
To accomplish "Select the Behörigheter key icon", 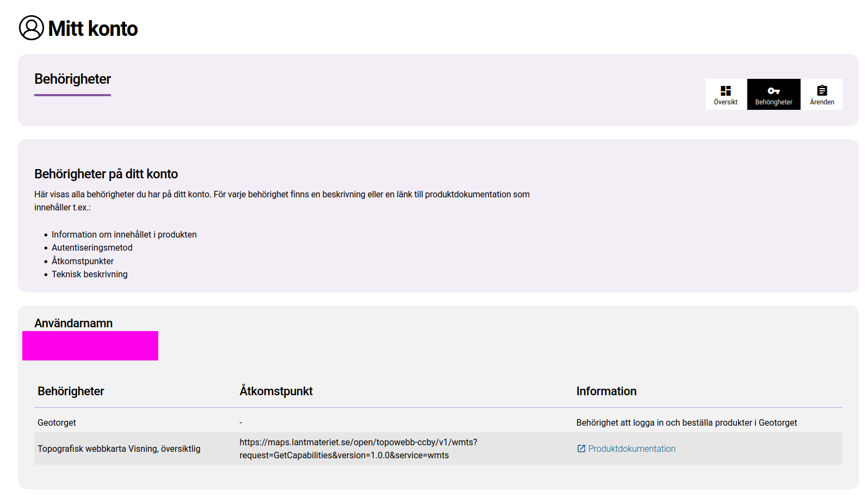I will (773, 91).
